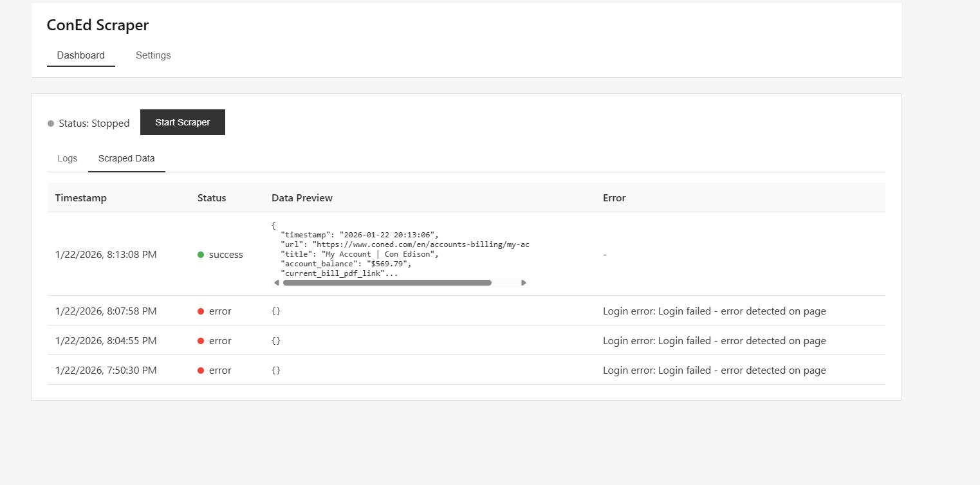Click the ConEd Scraper title
Viewport: 980px width, 485px height.
pyautogui.click(x=98, y=25)
